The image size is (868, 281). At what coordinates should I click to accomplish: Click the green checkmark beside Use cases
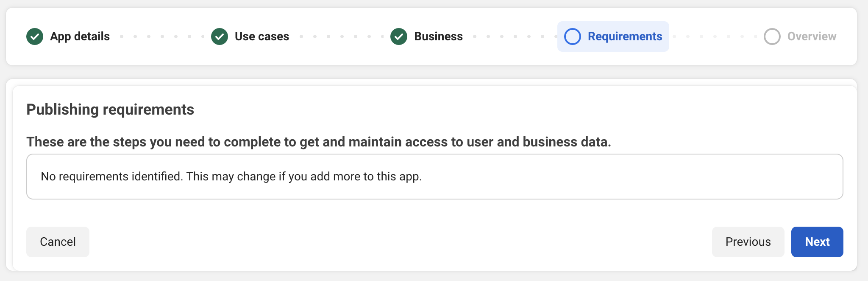coord(220,37)
